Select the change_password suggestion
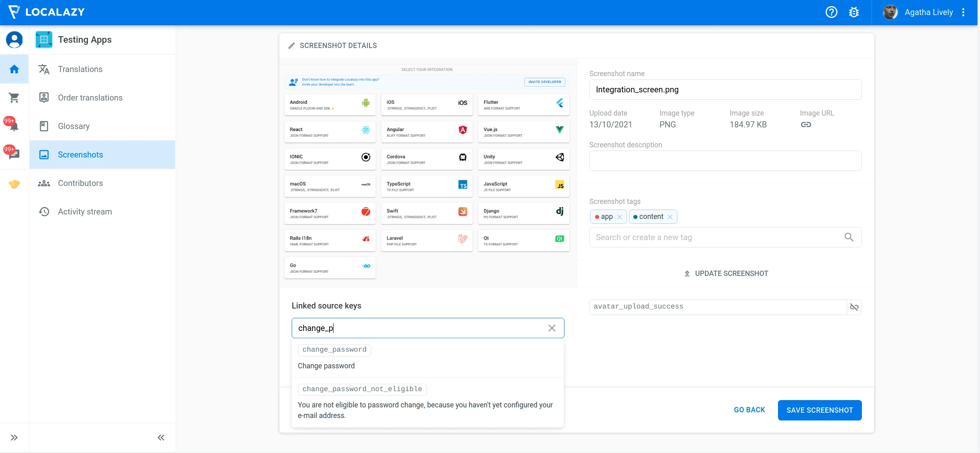Viewport: 980px width, 453px height. [334, 350]
